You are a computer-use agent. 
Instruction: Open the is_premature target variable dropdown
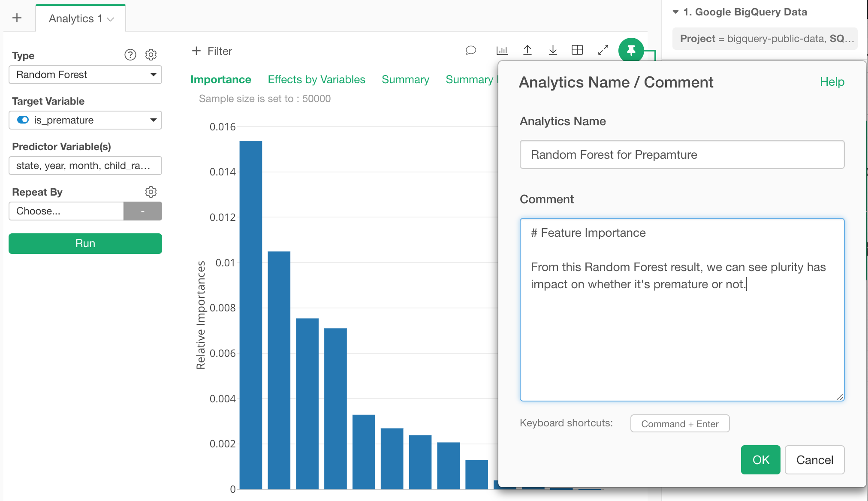tap(85, 120)
